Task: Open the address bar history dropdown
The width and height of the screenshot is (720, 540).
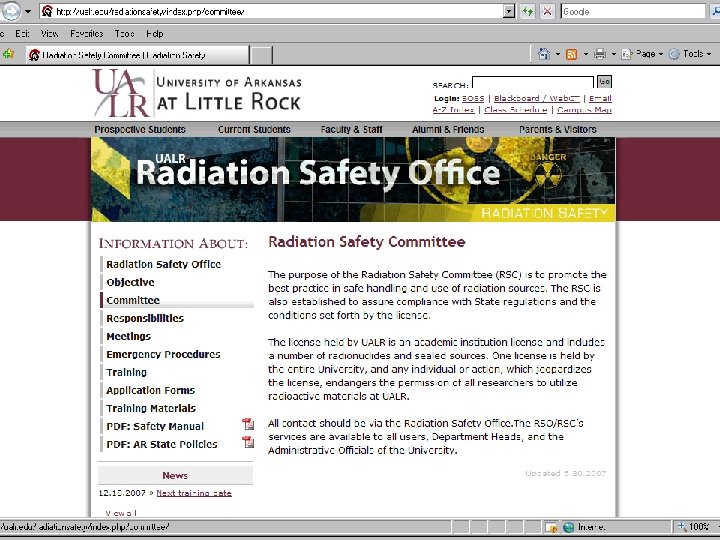Action: tap(509, 11)
